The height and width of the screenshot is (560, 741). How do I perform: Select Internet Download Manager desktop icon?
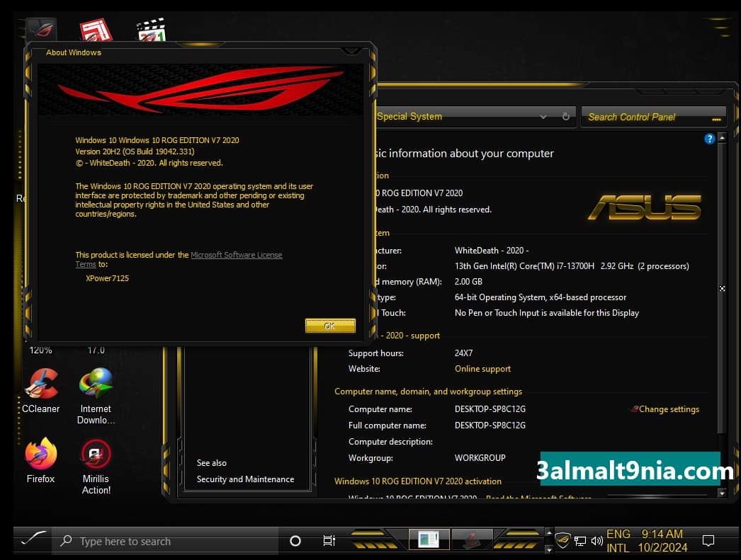pyautogui.click(x=96, y=396)
